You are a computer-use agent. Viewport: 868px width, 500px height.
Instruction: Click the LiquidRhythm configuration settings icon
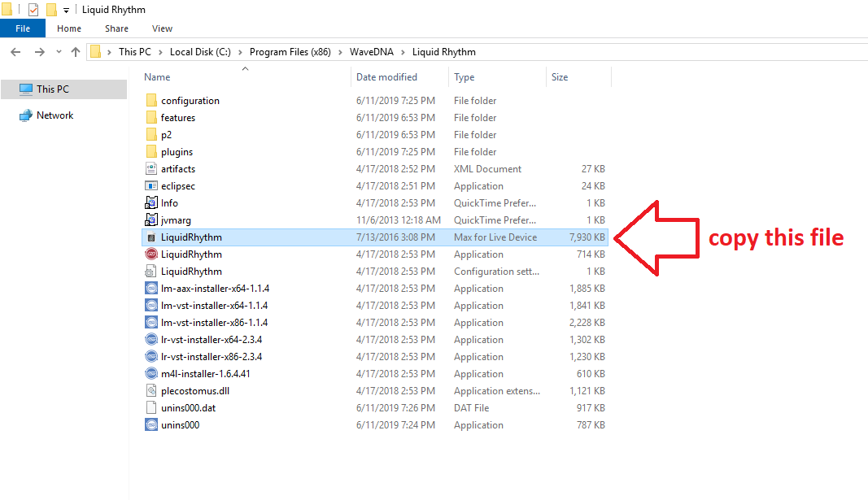[x=151, y=272]
